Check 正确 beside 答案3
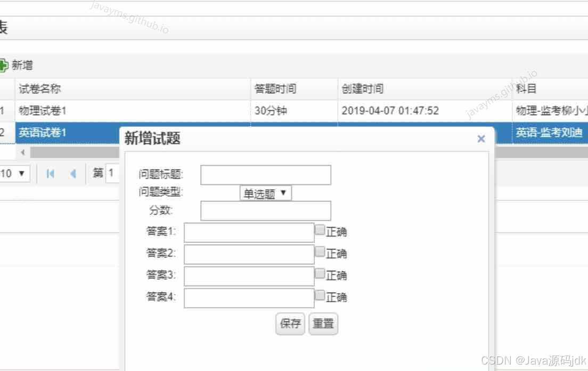Screen dimensions: 588x371 click(x=320, y=272)
